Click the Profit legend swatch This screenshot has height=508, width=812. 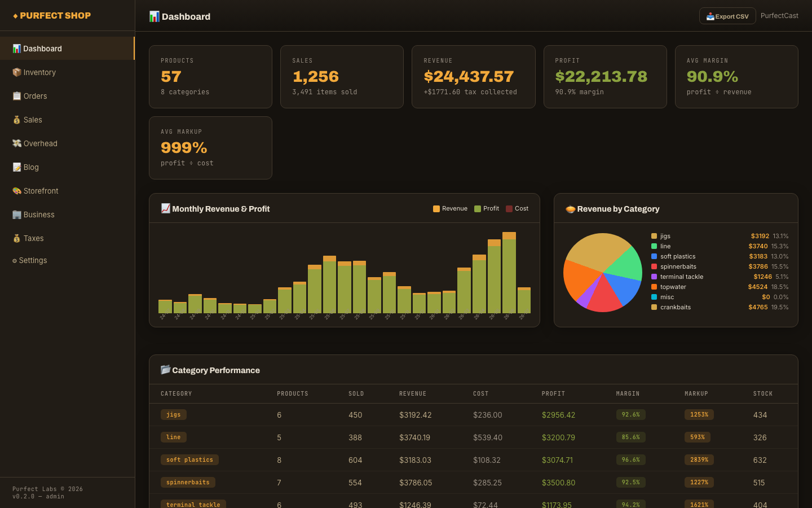coord(478,209)
